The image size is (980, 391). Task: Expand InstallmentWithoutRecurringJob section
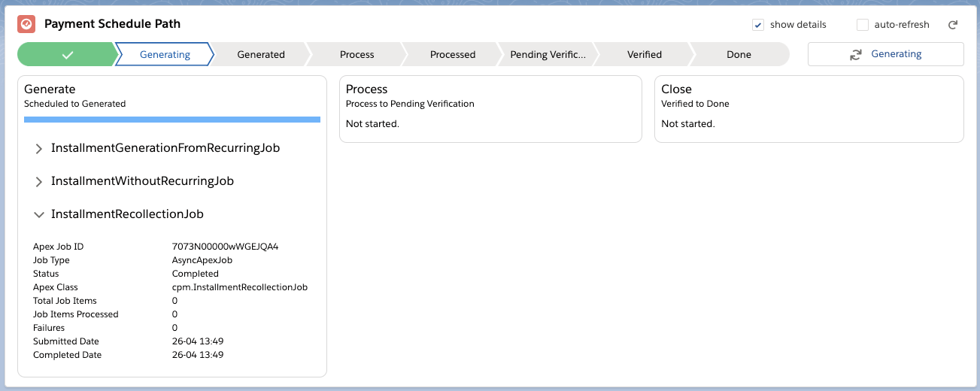39,182
